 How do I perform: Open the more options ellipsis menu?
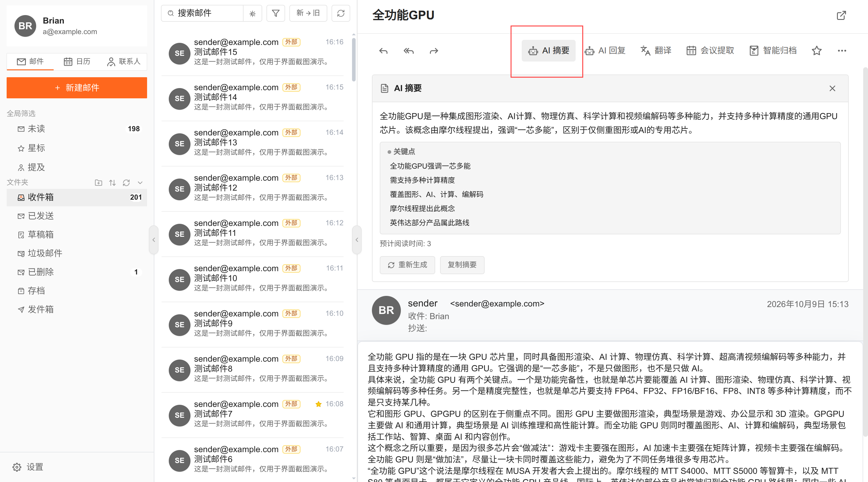(x=842, y=51)
